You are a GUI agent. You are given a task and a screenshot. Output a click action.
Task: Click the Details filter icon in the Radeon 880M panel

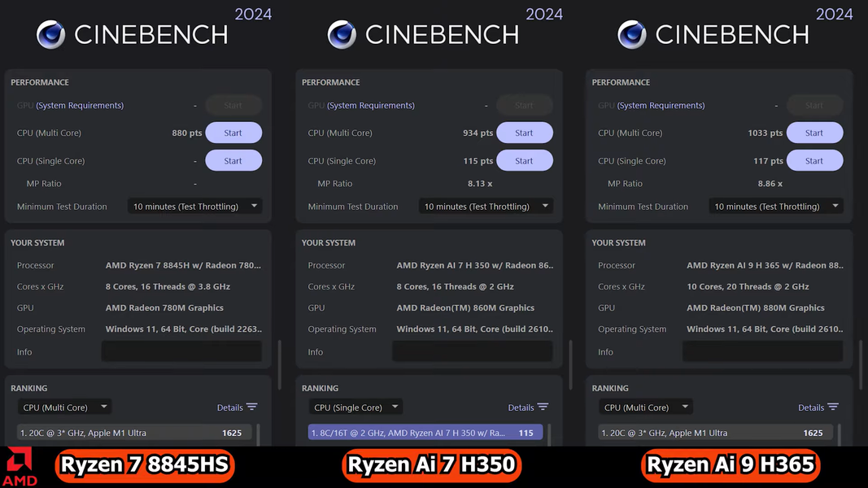pyautogui.click(x=832, y=407)
